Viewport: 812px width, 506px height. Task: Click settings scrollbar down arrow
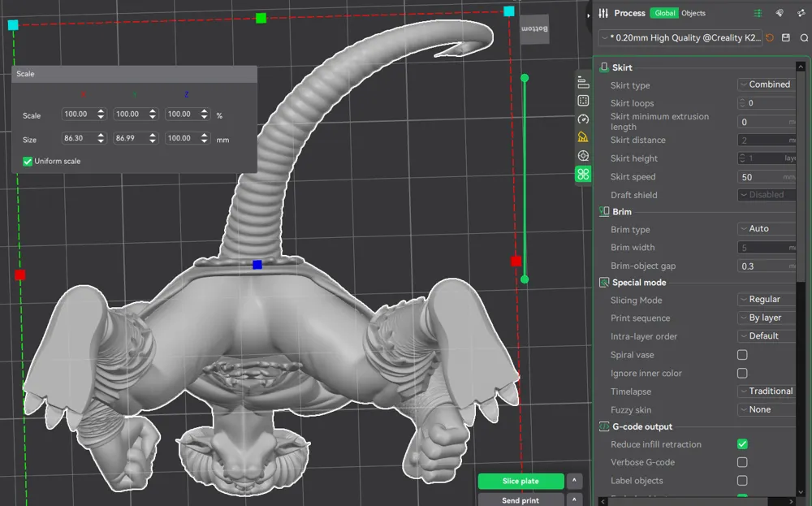pyautogui.click(x=801, y=491)
